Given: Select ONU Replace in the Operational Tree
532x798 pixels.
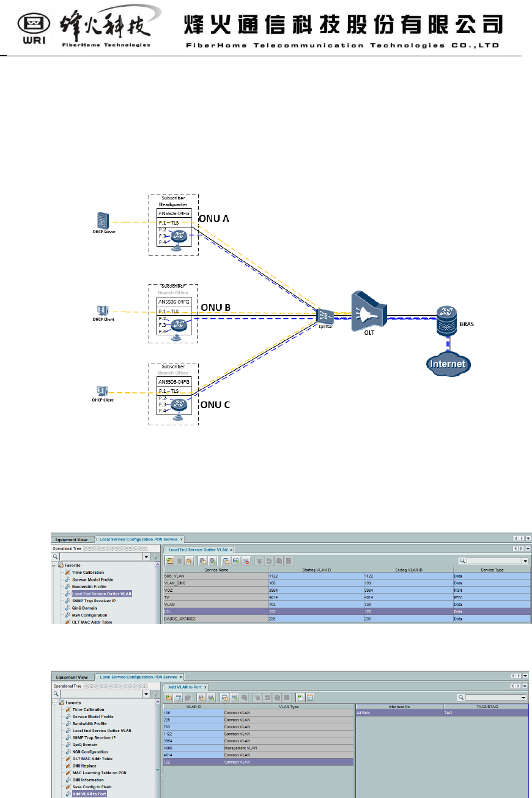Looking at the screenshot, I should 84,766.
